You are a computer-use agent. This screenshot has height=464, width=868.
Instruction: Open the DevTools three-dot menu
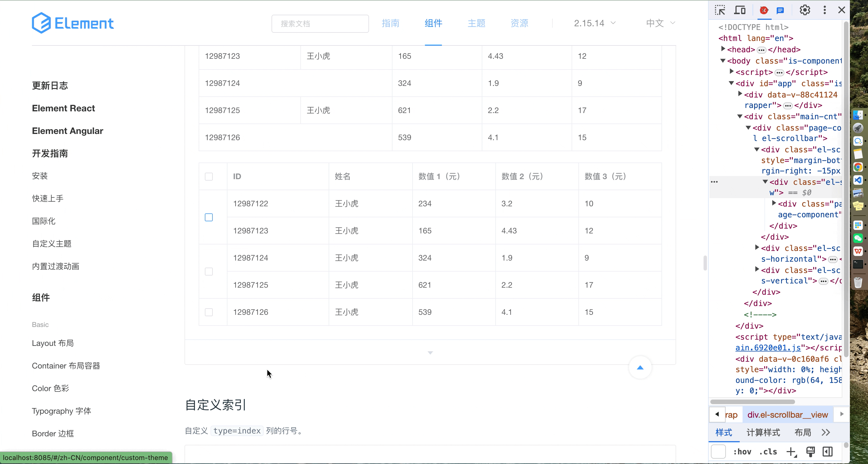(x=824, y=10)
